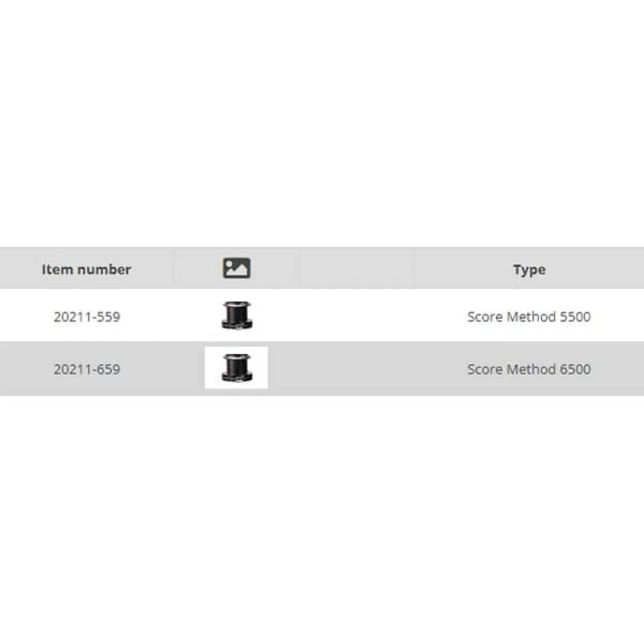Click the Score Method 6500 type text
Viewport: 644px width, 644px height.
[529, 369]
